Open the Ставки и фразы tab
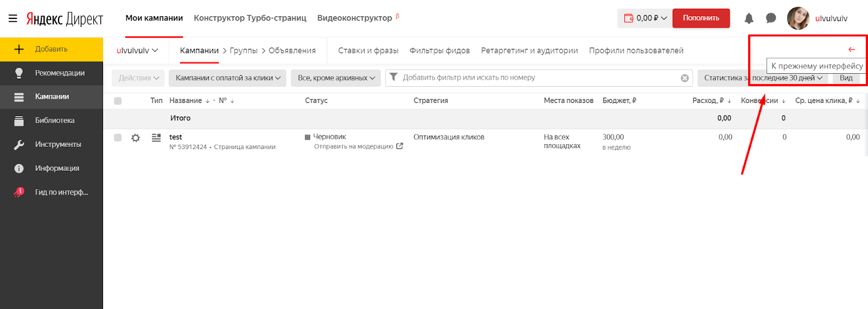 (x=368, y=50)
